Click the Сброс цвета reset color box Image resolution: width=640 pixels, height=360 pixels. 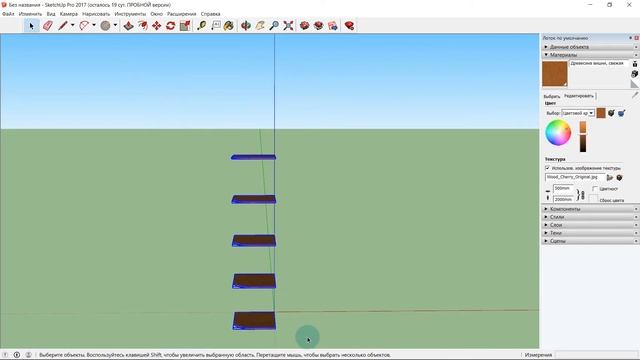coord(593,199)
